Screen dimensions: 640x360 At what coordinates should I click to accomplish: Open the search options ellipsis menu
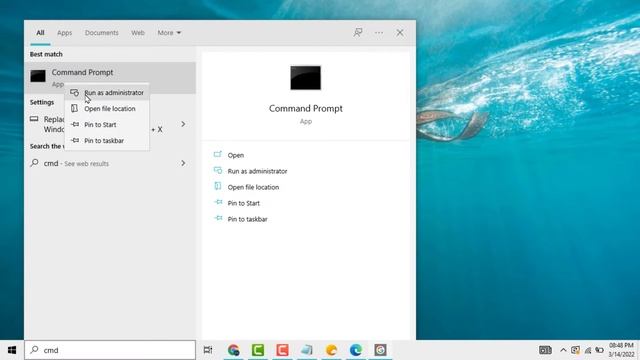(379, 33)
